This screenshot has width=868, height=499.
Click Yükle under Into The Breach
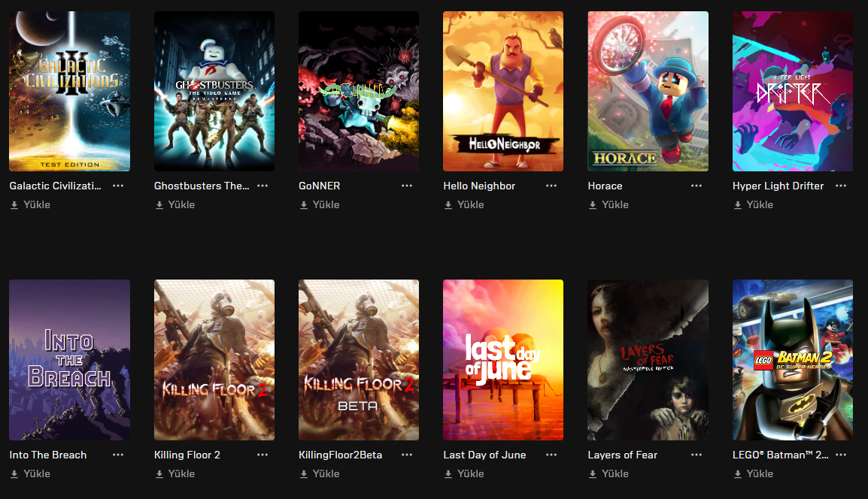30,473
